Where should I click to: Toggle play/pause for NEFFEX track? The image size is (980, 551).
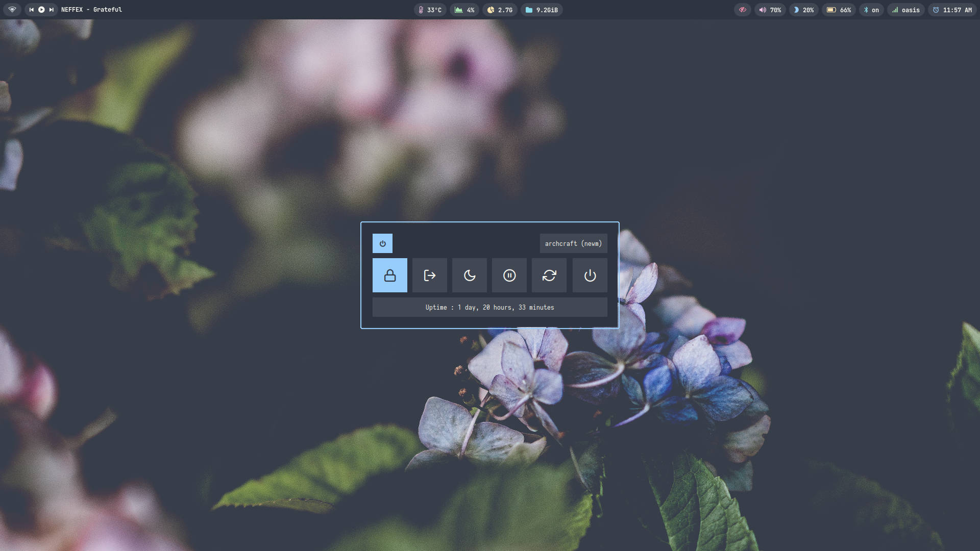point(41,10)
